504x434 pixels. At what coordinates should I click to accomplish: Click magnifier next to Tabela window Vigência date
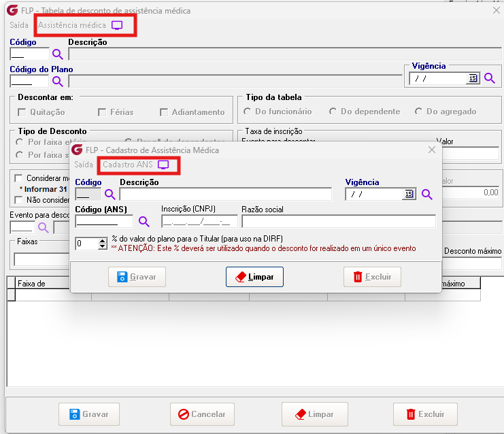(490, 78)
